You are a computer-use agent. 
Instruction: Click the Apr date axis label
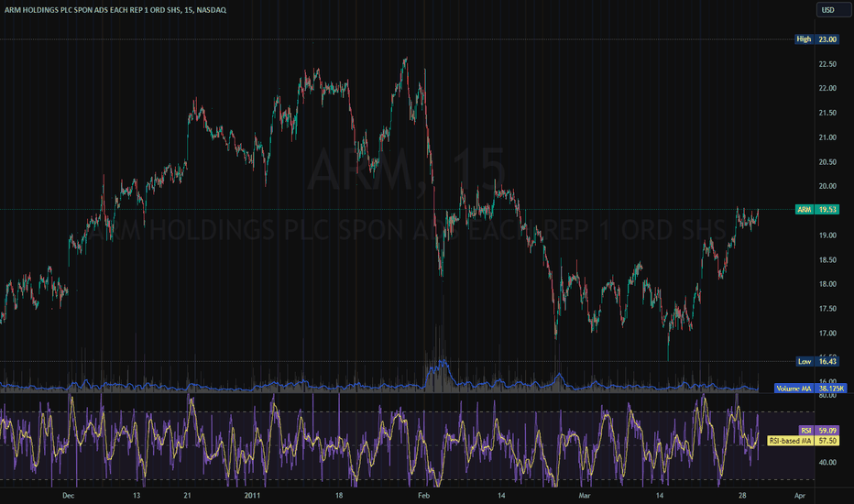click(800, 495)
